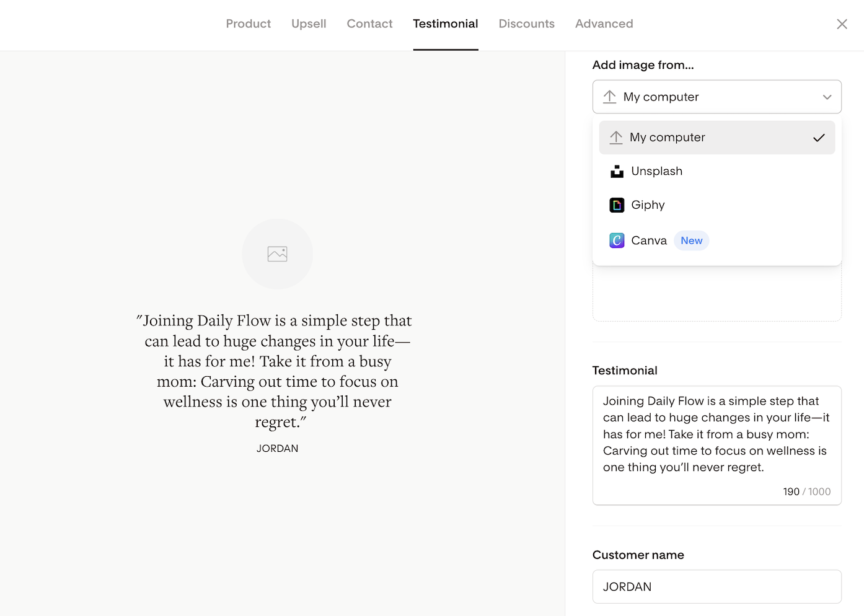This screenshot has width=864, height=616.
Task: Go to the Contact tab
Action: (369, 24)
